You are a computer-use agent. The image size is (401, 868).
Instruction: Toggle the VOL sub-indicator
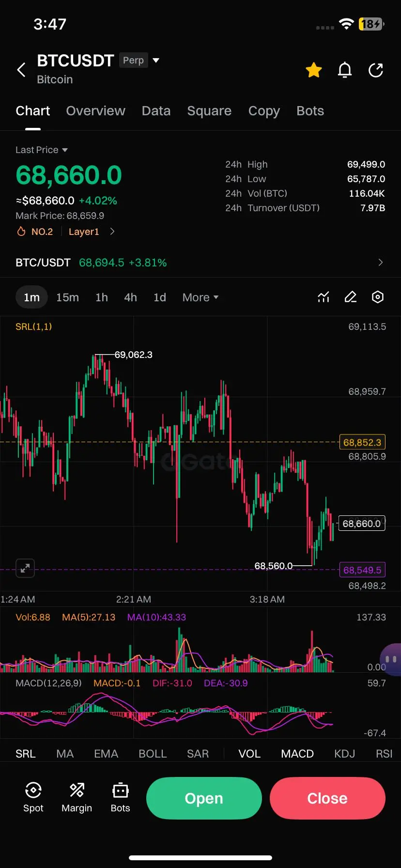pyautogui.click(x=249, y=754)
